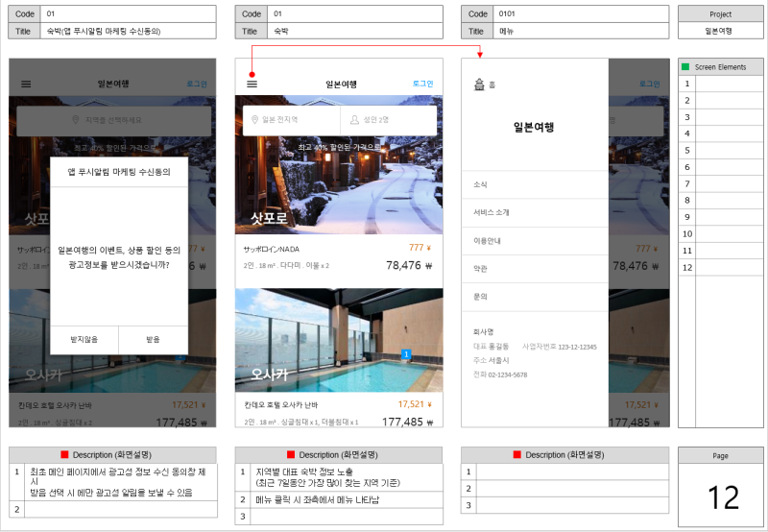This screenshot has width=768, height=532.
Task: Select row 5 in Screen Elements table
Action: pyautogui.click(x=721, y=151)
